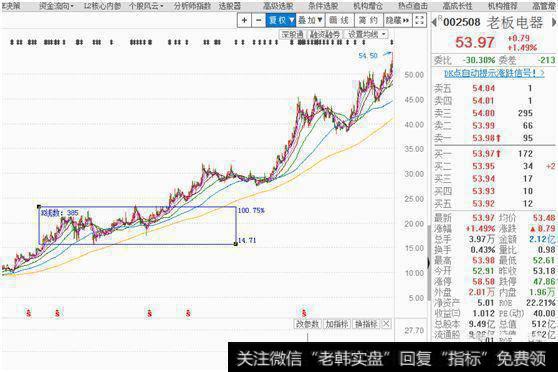Switch to 简约 simple view
The height and width of the screenshot is (372, 558).
[x=369, y=21]
